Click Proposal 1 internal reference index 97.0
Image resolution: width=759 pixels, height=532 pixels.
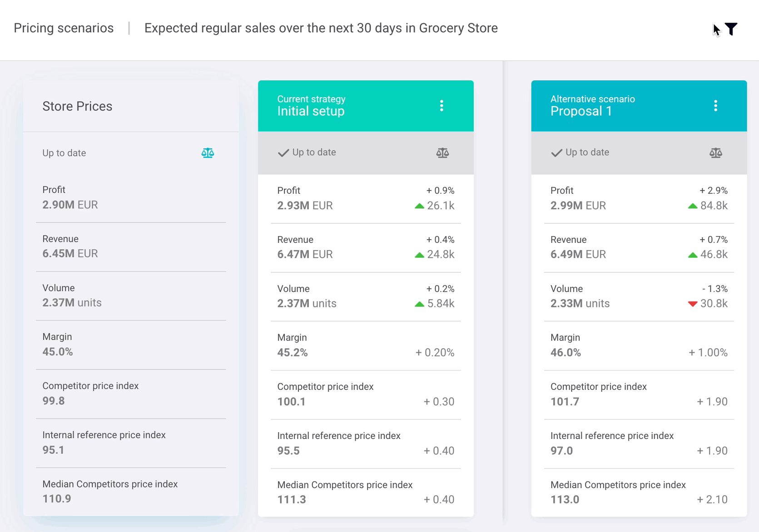(x=562, y=451)
